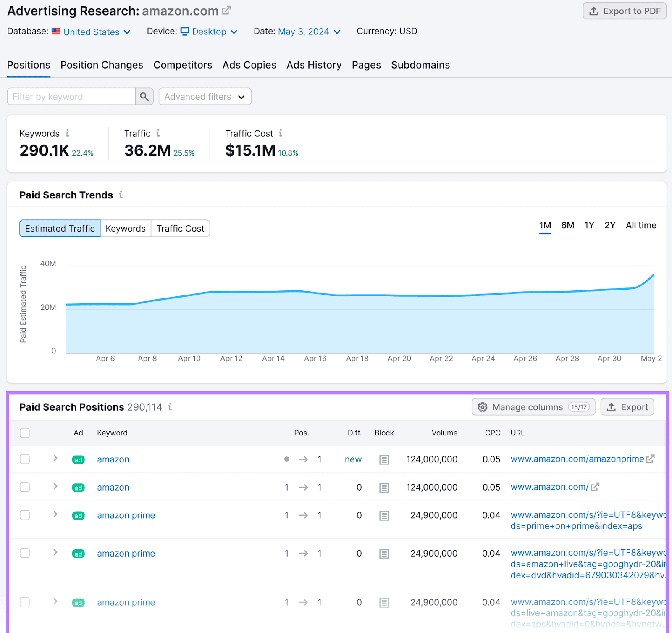
Task: Click the Keywords info icon
Action: (x=67, y=133)
